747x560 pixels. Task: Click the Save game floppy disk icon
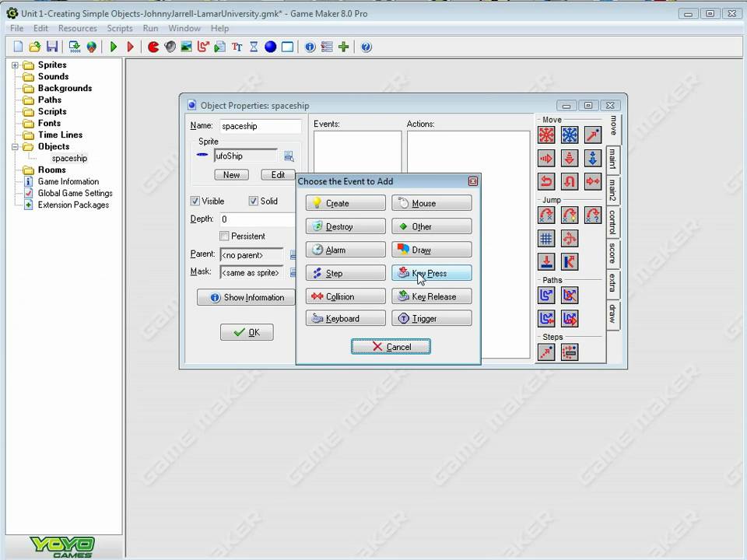pyautogui.click(x=52, y=47)
